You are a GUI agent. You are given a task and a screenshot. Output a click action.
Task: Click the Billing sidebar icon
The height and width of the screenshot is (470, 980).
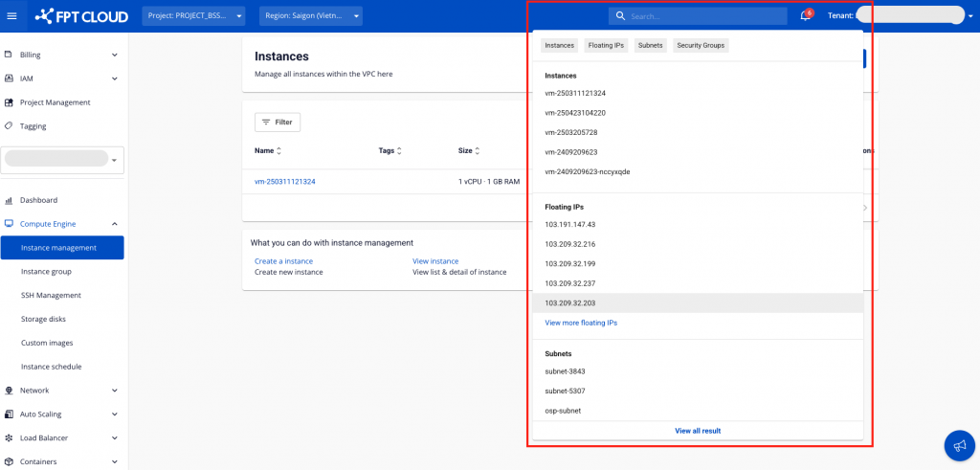[9, 55]
